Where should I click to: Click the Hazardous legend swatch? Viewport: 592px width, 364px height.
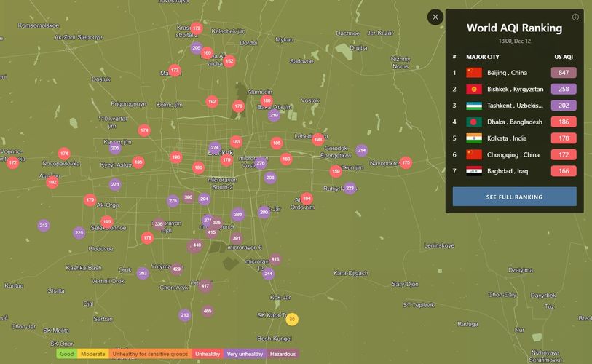point(283,354)
